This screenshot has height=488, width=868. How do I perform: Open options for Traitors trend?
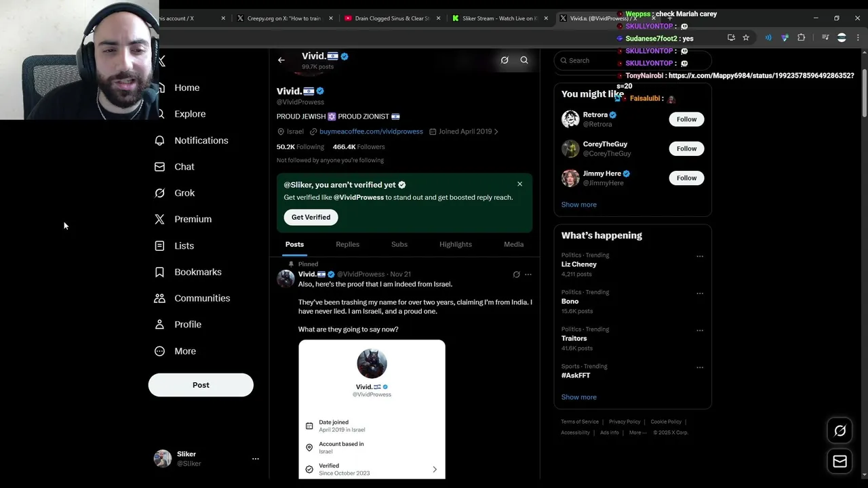tap(700, 331)
